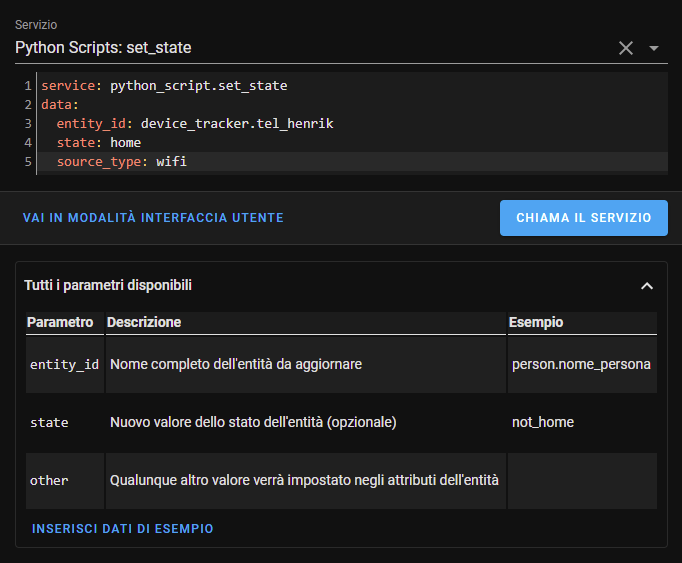Click the Servizio label above the field
Image resolution: width=682 pixels, height=563 pixels.
36,25
